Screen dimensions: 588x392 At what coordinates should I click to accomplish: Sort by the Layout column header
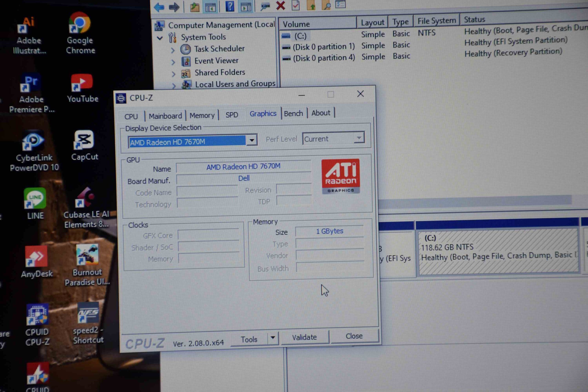pyautogui.click(x=373, y=23)
